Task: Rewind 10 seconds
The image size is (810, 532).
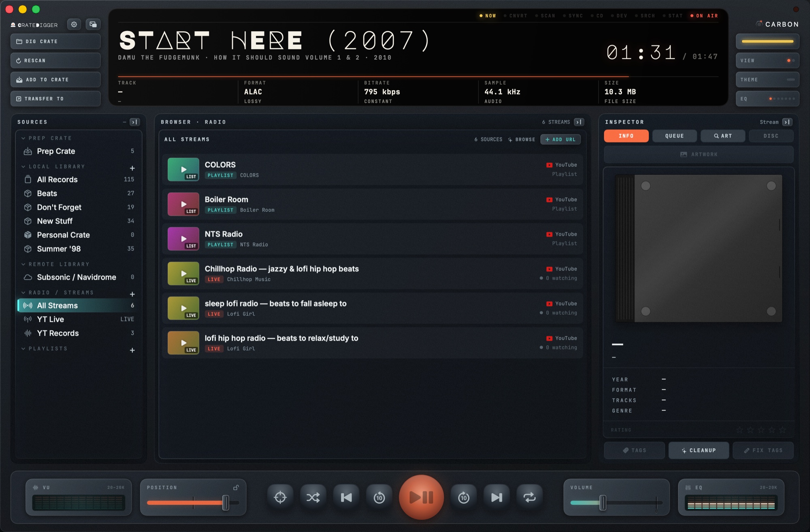Action: coord(379,497)
